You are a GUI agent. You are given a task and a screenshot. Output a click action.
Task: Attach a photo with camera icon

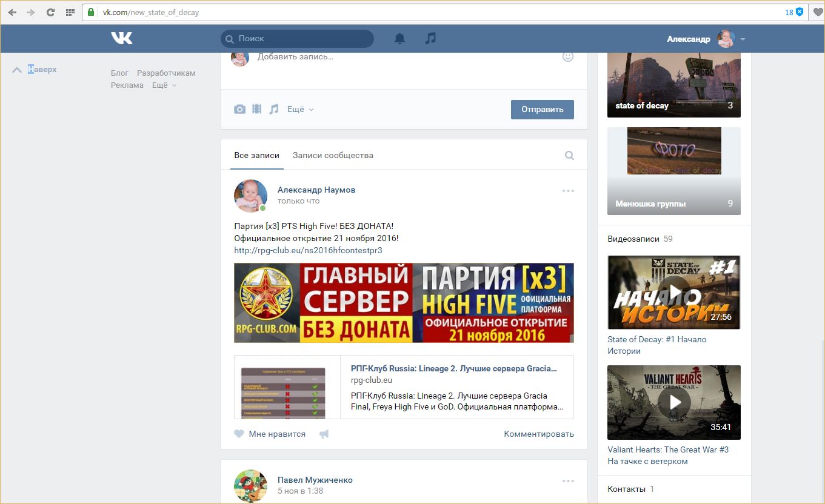click(240, 109)
